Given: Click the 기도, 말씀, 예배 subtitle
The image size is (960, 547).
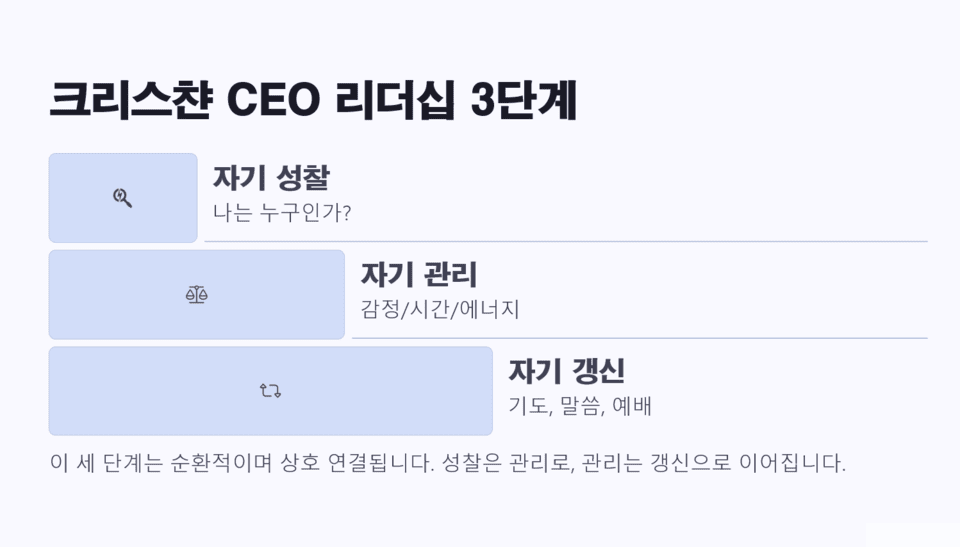Looking at the screenshot, I should pos(581,406).
